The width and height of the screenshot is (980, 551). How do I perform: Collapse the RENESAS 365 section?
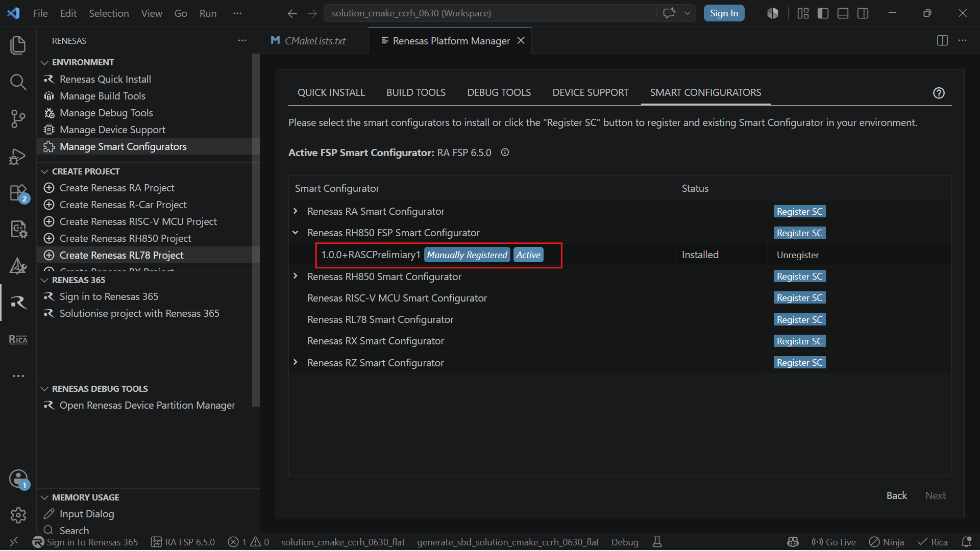[x=44, y=280]
